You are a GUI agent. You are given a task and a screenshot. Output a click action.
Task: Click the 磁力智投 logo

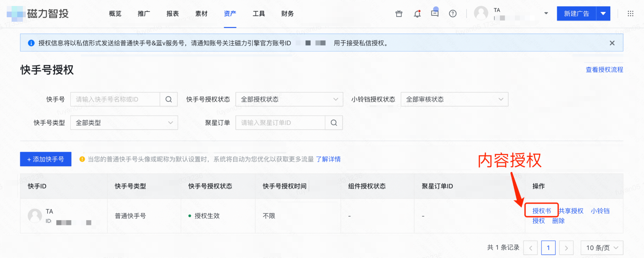pyautogui.click(x=38, y=14)
